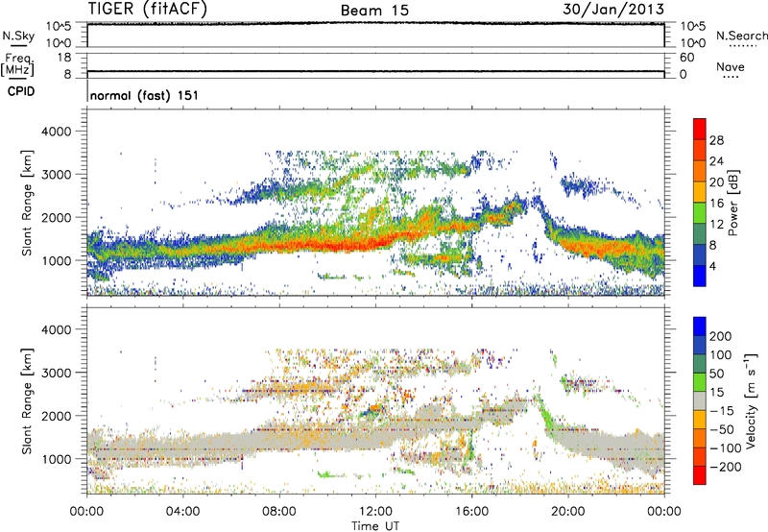Image resolution: width=768 pixels, height=532 pixels.
Task: Click the 'Slant Range [km]' label of the velocity panel
Action: pyautogui.click(x=27, y=401)
